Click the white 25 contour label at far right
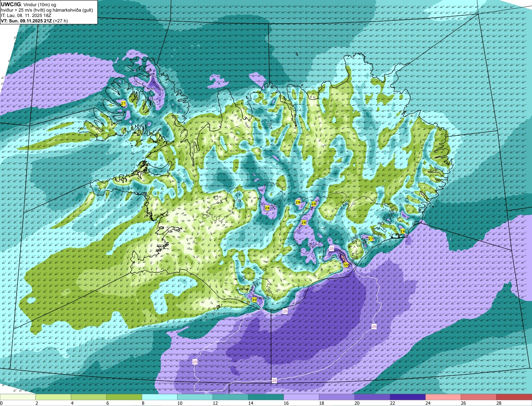 pyautogui.click(x=374, y=327)
